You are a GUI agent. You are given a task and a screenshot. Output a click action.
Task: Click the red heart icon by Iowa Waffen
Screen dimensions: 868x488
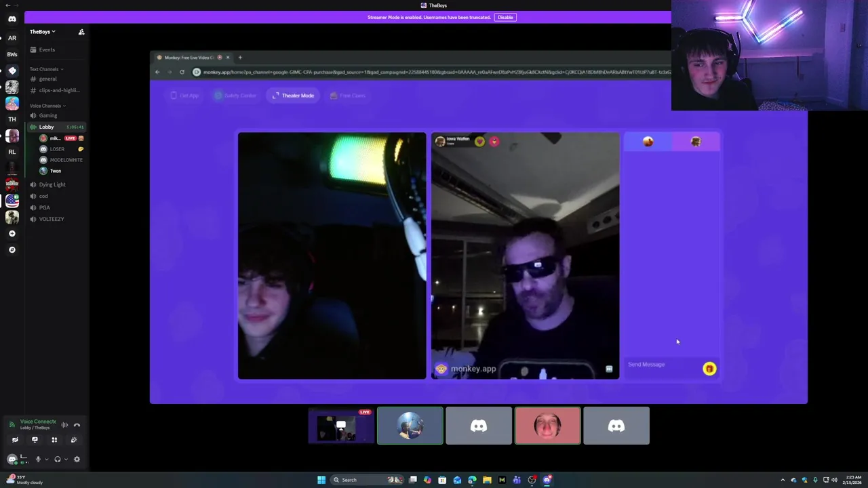coord(494,142)
